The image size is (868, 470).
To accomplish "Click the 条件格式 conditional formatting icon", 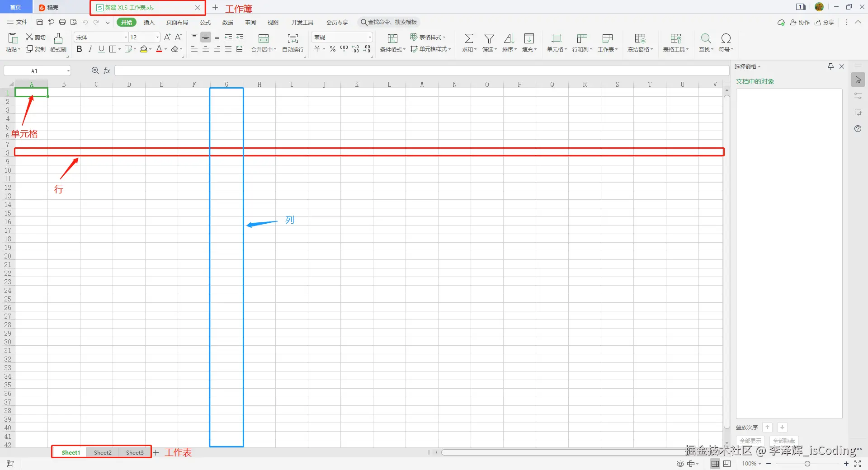I will (392, 38).
